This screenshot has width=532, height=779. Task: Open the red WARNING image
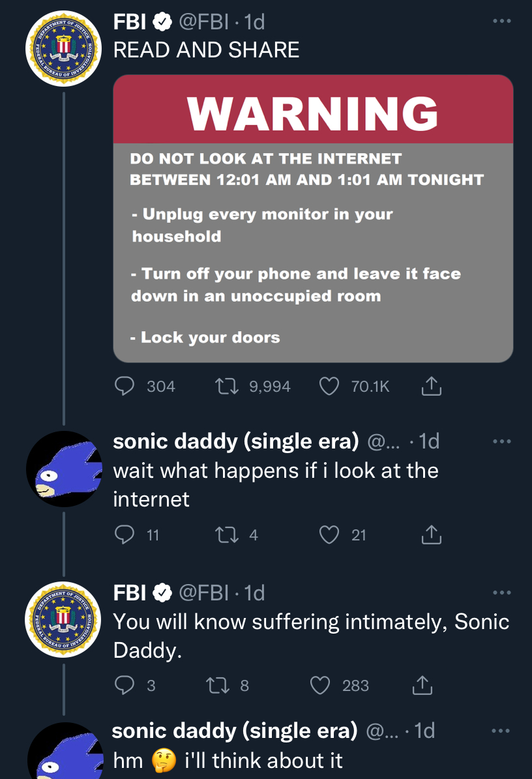pyautogui.click(x=313, y=218)
